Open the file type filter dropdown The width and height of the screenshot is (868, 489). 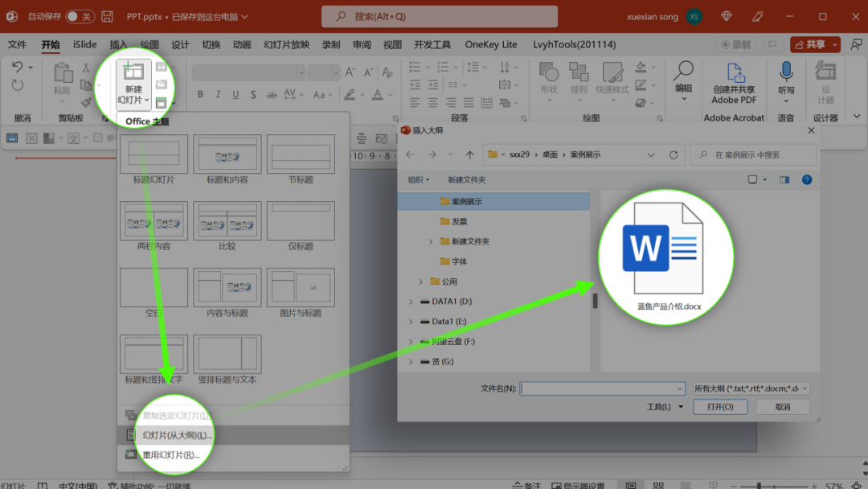pos(751,388)
